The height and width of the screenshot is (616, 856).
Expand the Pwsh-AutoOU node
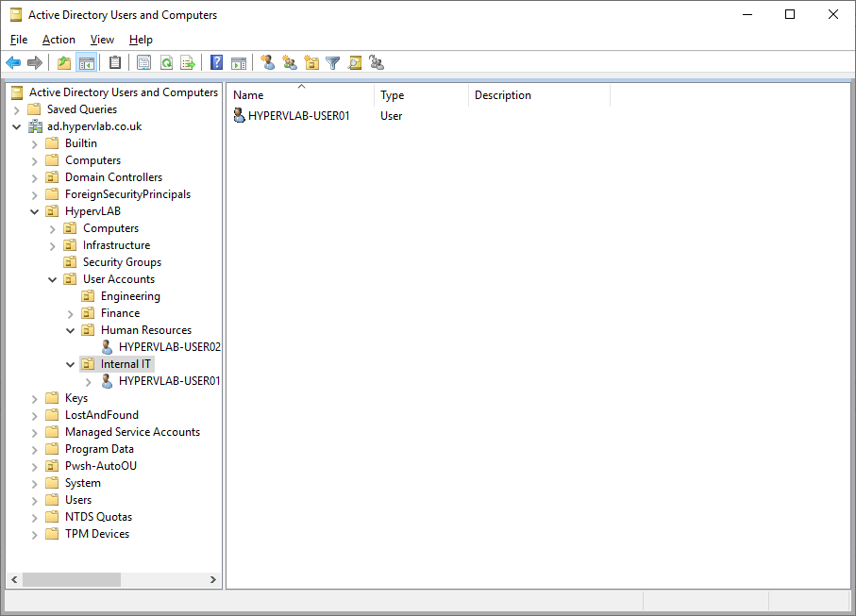[x=34, y=467]
